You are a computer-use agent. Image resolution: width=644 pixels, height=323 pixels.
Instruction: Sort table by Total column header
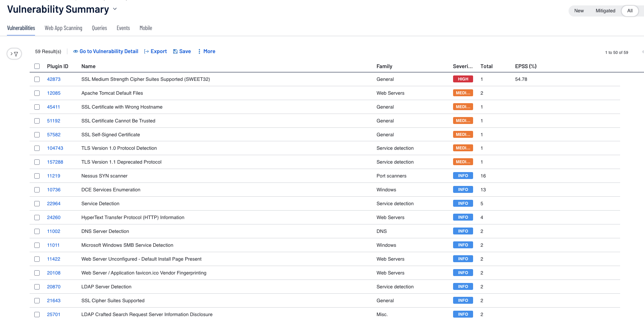(x=486, y=66)
